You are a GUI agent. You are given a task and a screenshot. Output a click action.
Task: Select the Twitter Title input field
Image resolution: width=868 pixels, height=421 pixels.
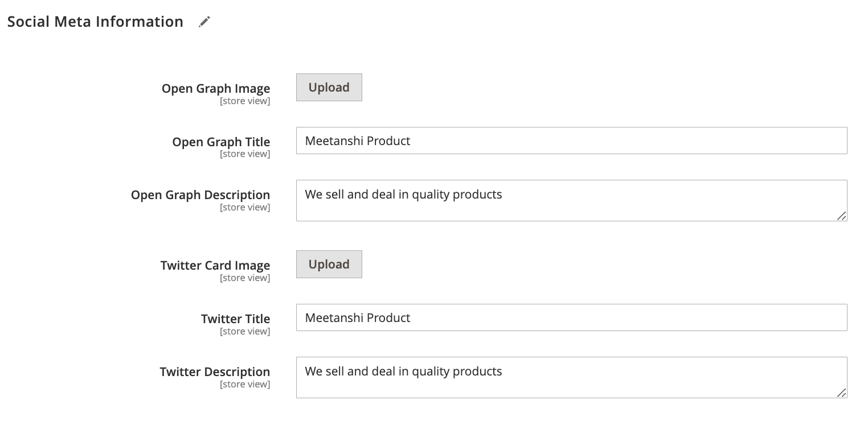click(570, 317)
